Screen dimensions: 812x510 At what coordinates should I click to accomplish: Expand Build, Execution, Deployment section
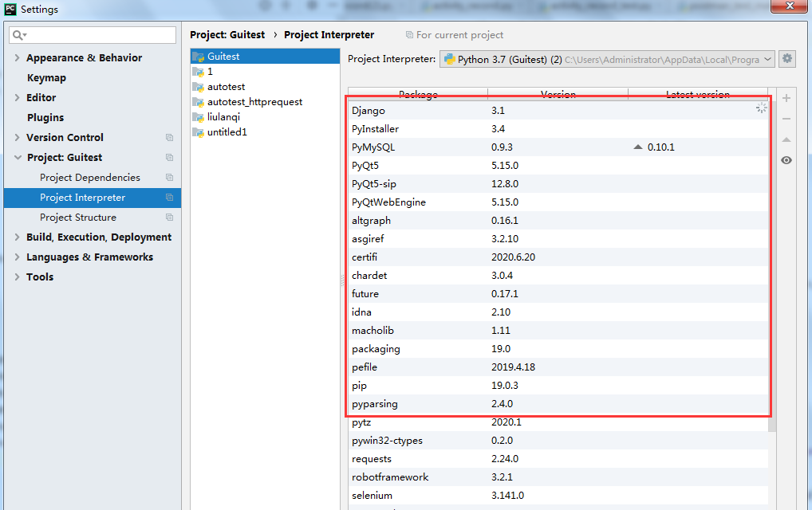pos(17,237)
